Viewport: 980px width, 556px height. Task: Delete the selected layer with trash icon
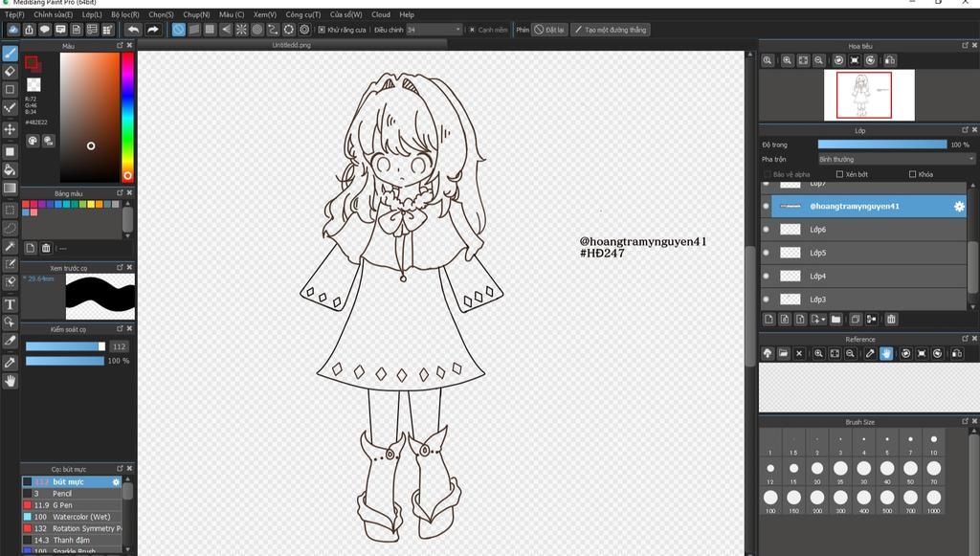pos(891,320)
